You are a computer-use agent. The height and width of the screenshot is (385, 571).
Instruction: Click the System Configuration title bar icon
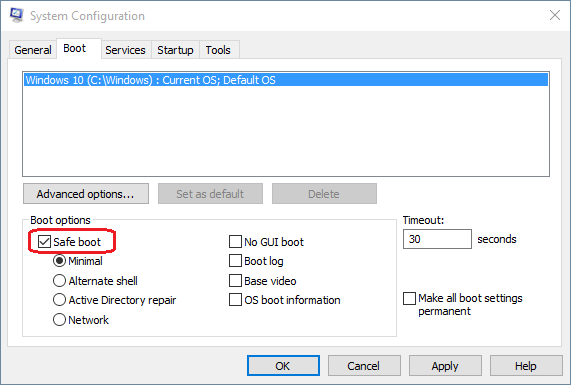pyautogui.click(x=17, y=15)
